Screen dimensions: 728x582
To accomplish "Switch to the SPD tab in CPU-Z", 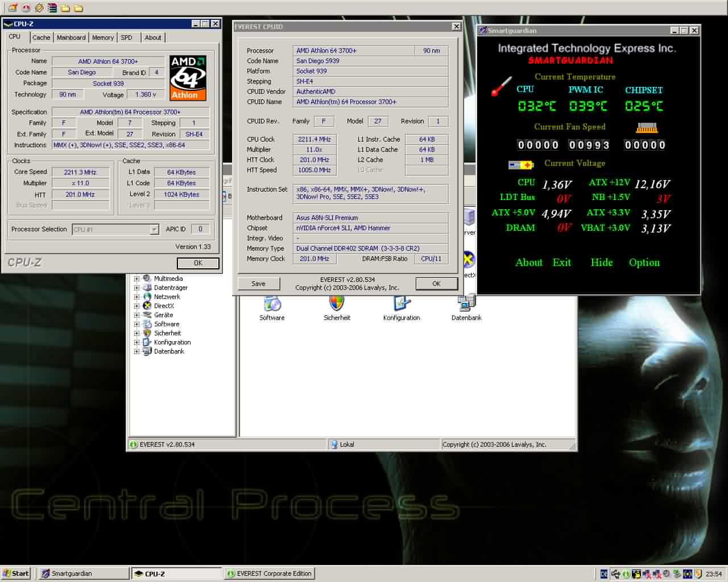I will [x=126, y=38].
